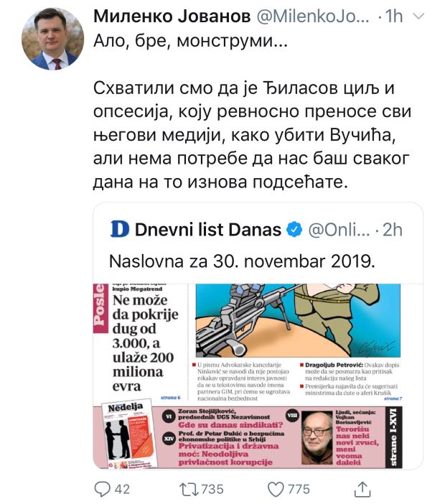View the rifle cartoon image
The image size is (445, 504).
[298, 320]
